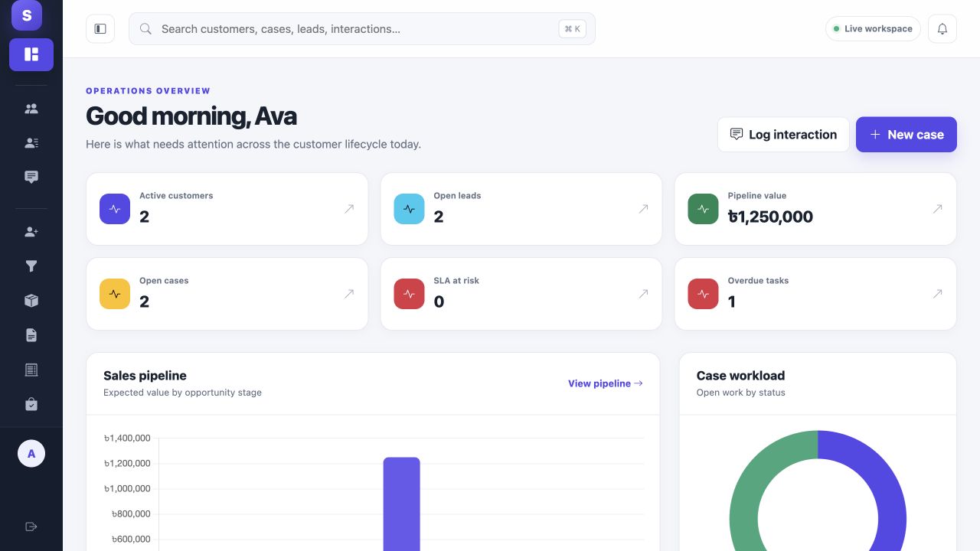
Task: Click the Case workload title
Action: click(740, 376)
